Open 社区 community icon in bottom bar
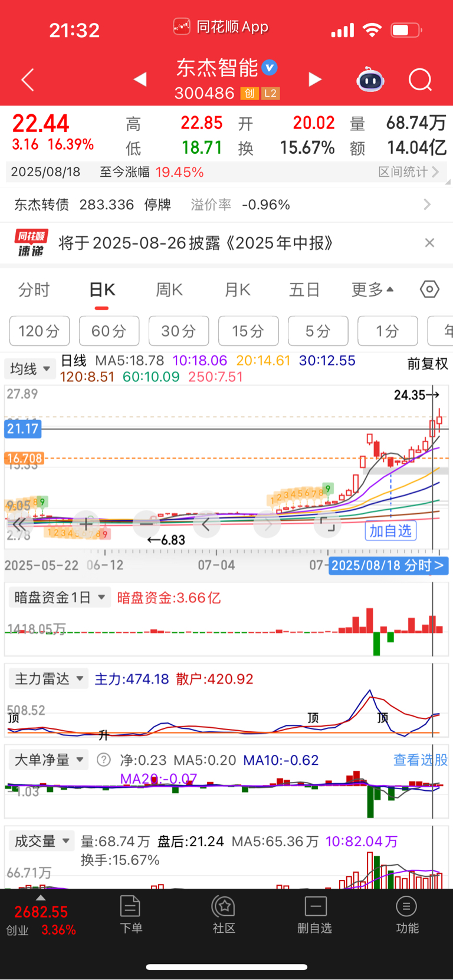The height and width of the screenshot is (980, 453). tap(224, 915)
